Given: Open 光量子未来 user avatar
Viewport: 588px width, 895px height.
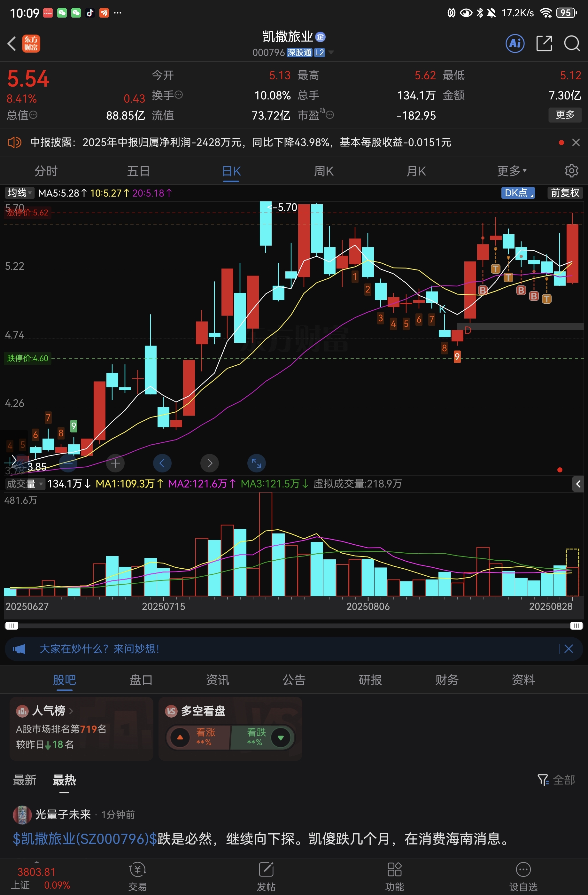Looking at the screenshot, I should (x=22, y=814).
